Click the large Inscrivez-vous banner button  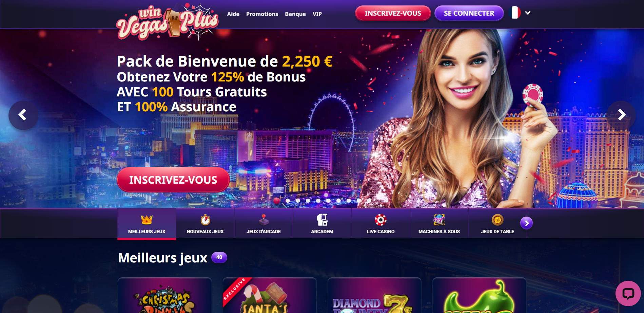coord(173,180)
